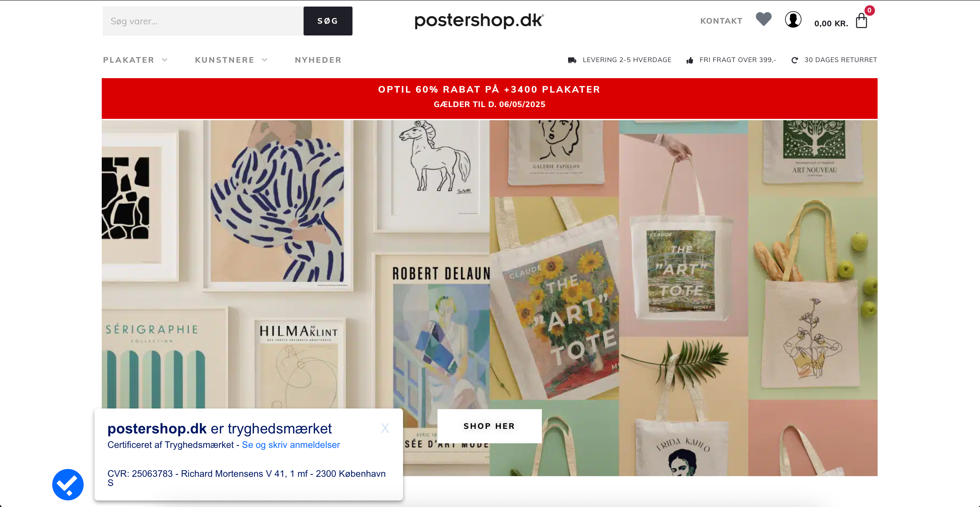Click the SHOP HER button
Viewport: 980px width, 507px height.
489,426
